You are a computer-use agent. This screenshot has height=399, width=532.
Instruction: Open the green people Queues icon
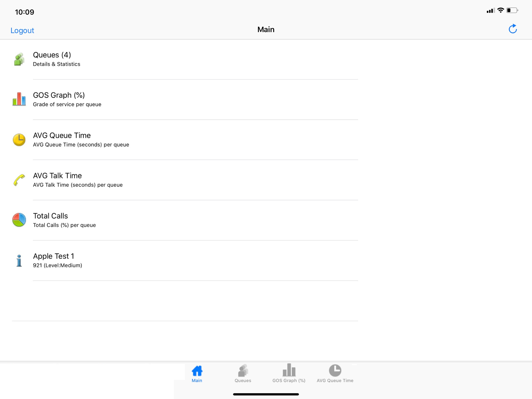(19, 59)
